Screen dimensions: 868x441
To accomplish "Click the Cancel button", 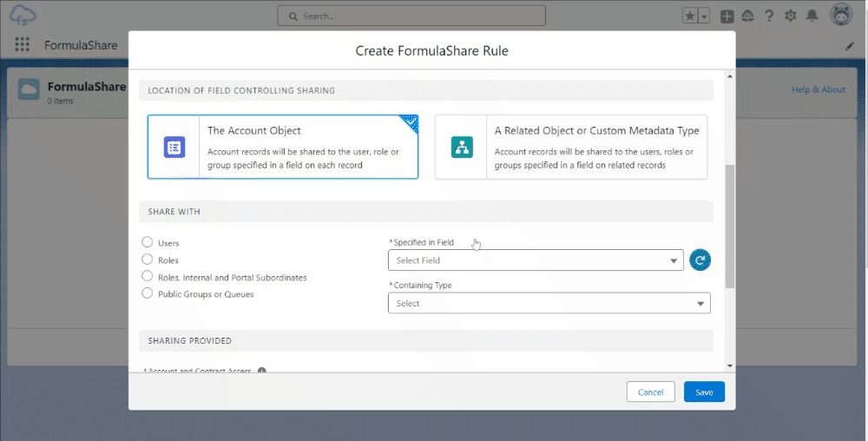I will coord(650,392).
